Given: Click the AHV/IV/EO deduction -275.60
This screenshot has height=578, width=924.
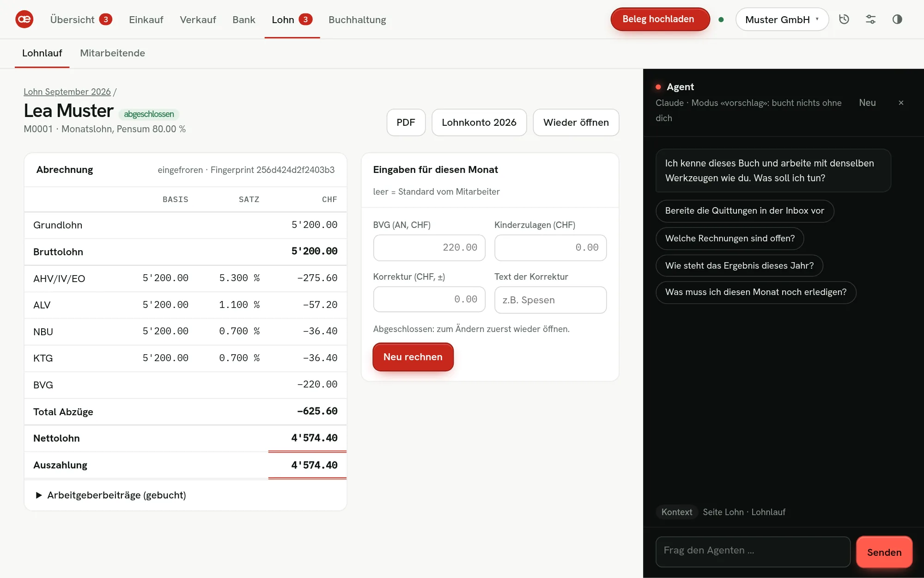Looking at the screenshot, I should pos(317,278).
